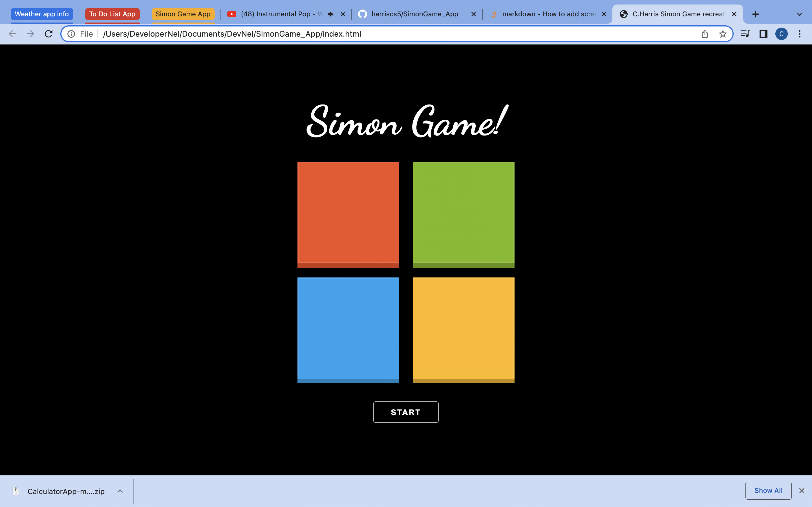The height and width of the screenshot is (507, 812).
Task: Click Show All downloads button
Action: tap(768, 491)
